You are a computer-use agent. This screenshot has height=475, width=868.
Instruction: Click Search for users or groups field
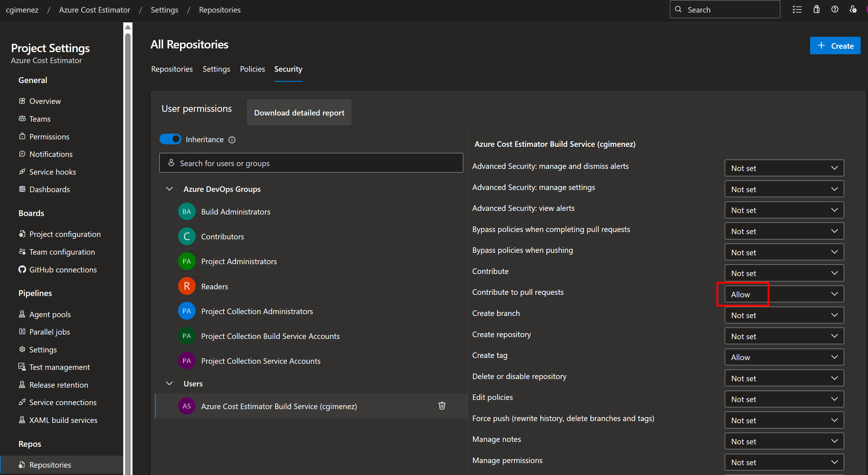point(311,163)
